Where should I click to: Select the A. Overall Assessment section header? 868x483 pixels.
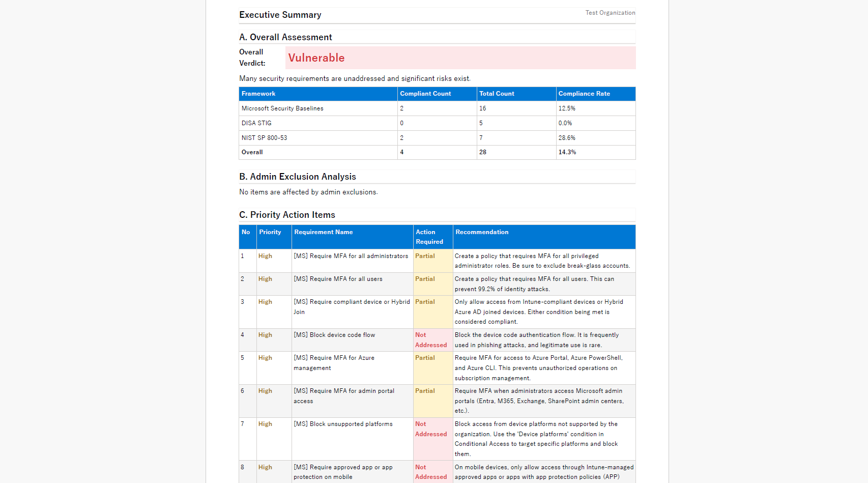(x=285, y=37)
